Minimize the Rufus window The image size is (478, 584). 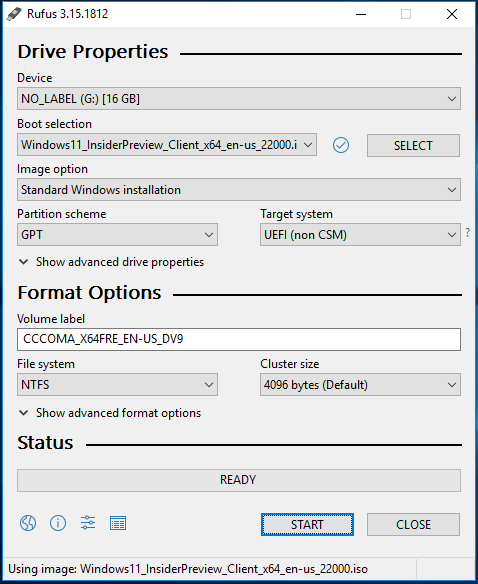pyautogui.click(x=361, y=14)
